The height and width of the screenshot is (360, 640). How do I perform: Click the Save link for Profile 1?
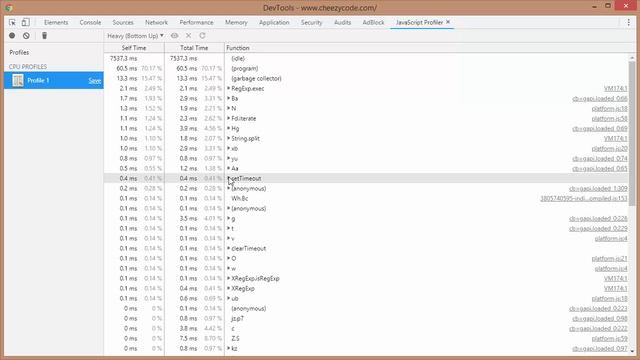pyautogui.click(x=95, y=81)
